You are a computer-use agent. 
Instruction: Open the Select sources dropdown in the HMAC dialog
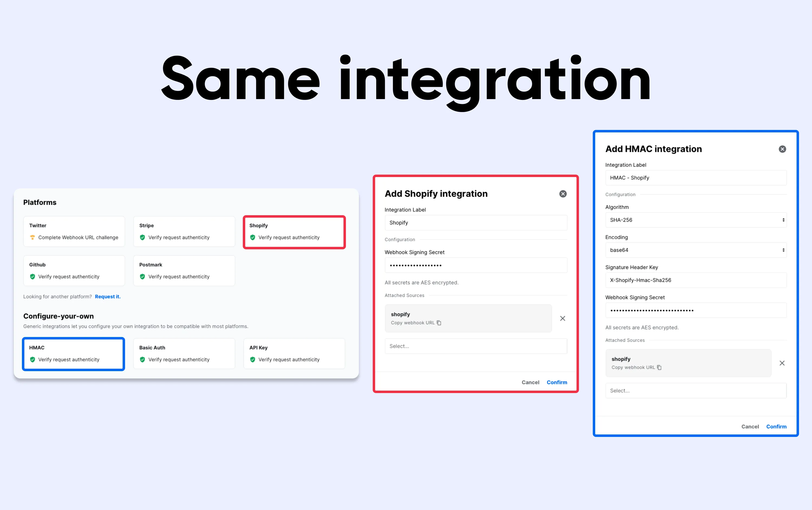pos(696,391)
